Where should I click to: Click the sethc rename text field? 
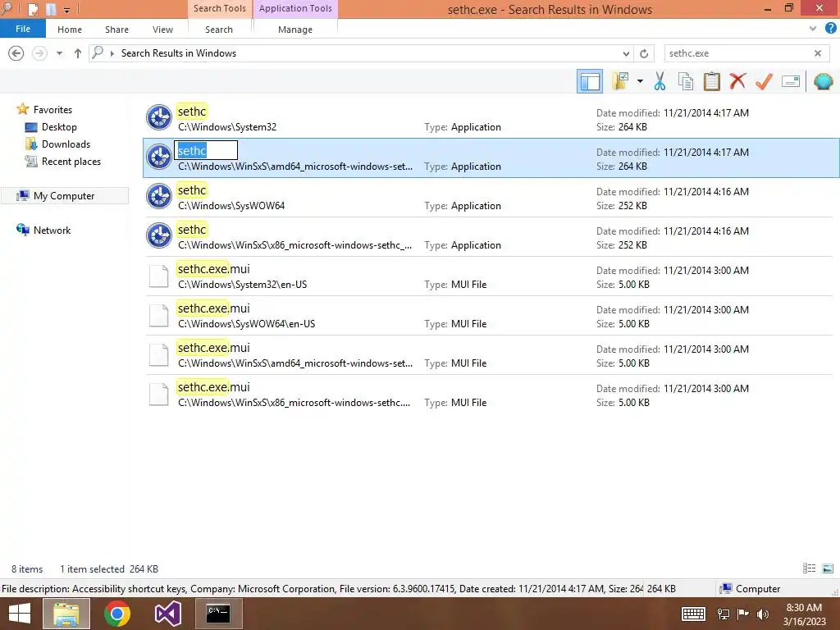(x=206, y=151)
